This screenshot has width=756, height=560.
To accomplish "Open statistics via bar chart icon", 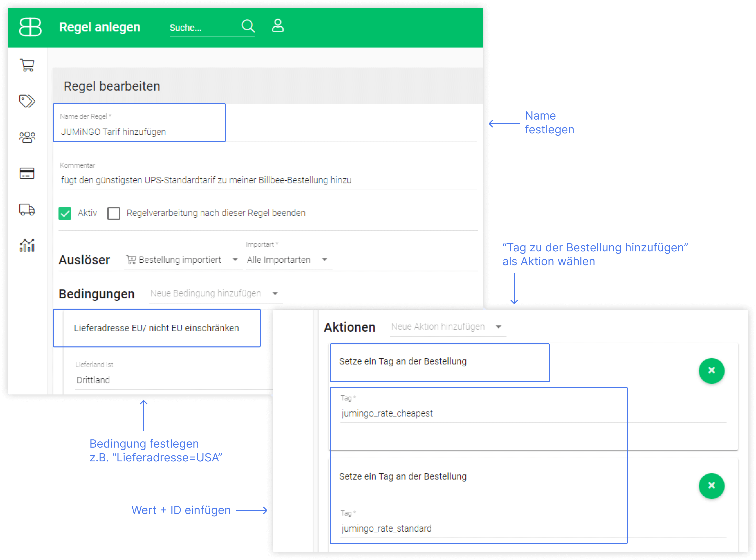I will click(27, 246).
